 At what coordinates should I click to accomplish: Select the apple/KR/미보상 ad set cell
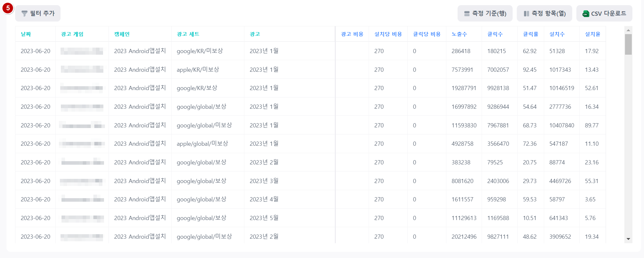(x=198, y=70)
